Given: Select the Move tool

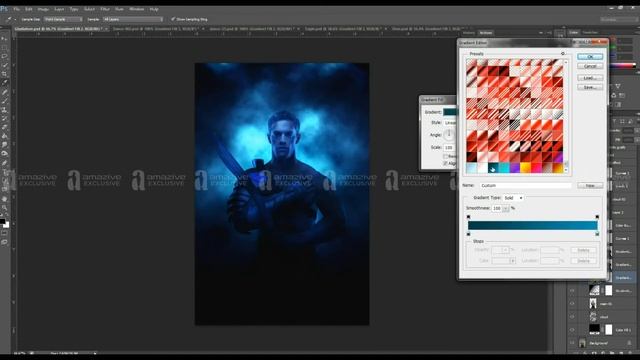Looking at the screenshot, I should (x=4, y=39).
